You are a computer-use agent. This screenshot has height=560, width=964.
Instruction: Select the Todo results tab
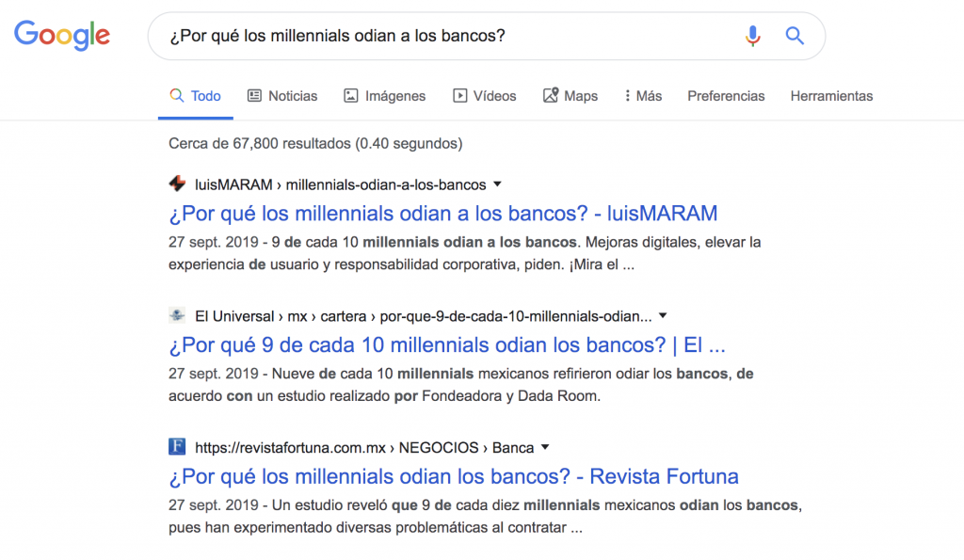(x=195, y=96)
